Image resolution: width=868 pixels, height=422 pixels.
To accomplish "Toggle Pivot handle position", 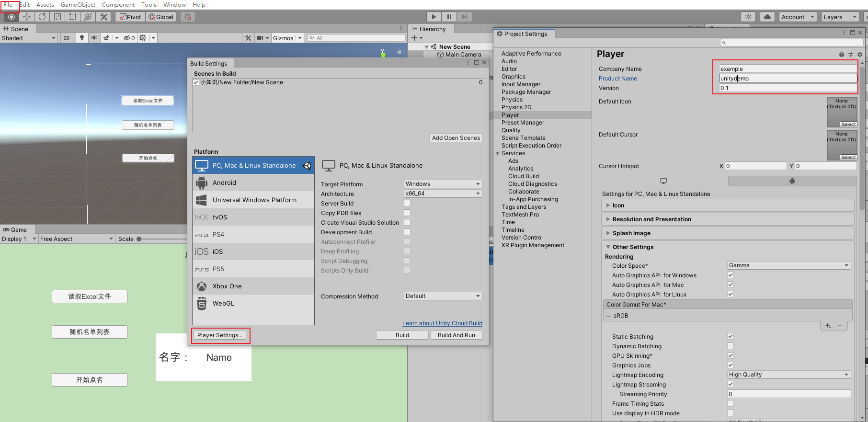I will point(130,17).
